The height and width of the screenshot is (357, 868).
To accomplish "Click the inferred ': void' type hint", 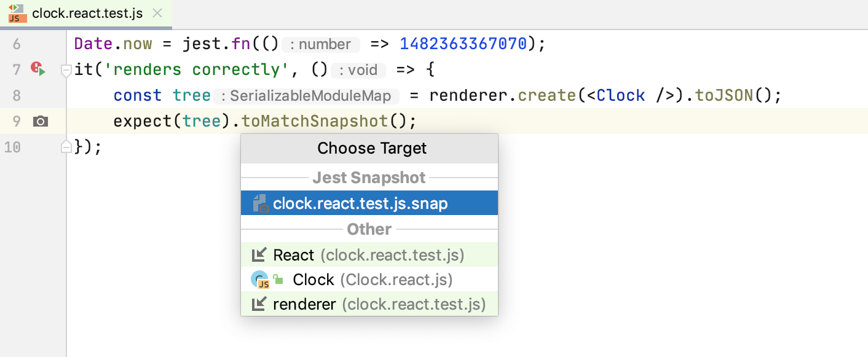I will (358, 70).
